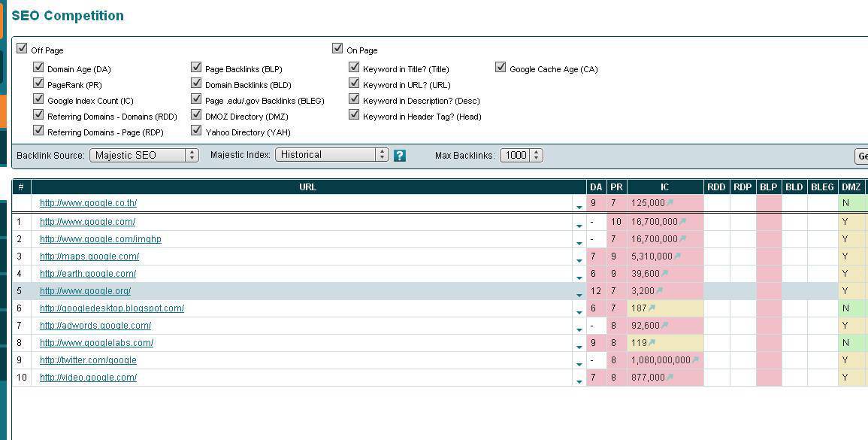Toggle Domain Backlinks (BLD) checkbox

196,83
